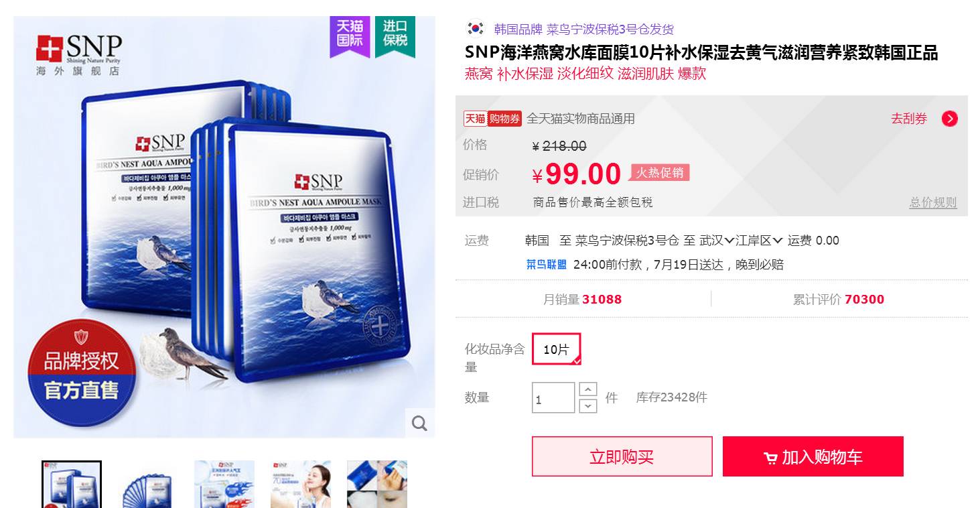
Task: Select the smiling woman face thumbnail
Action: (x=301, y=484)
